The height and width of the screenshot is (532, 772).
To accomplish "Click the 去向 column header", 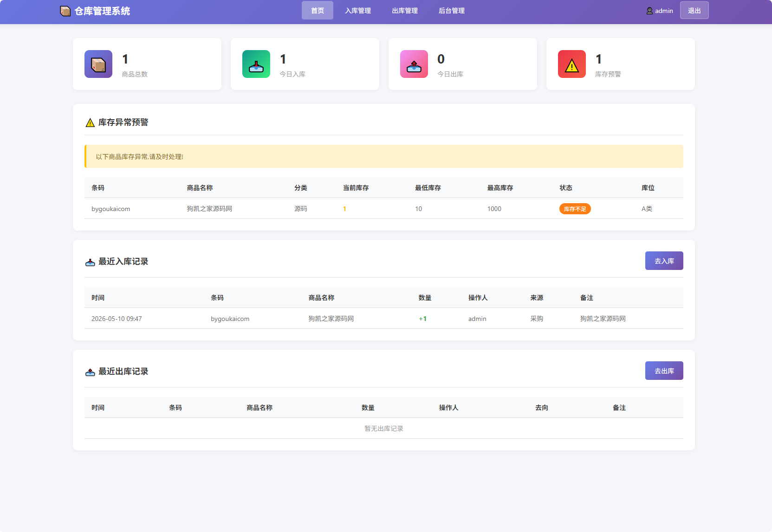I will point(542,408).
